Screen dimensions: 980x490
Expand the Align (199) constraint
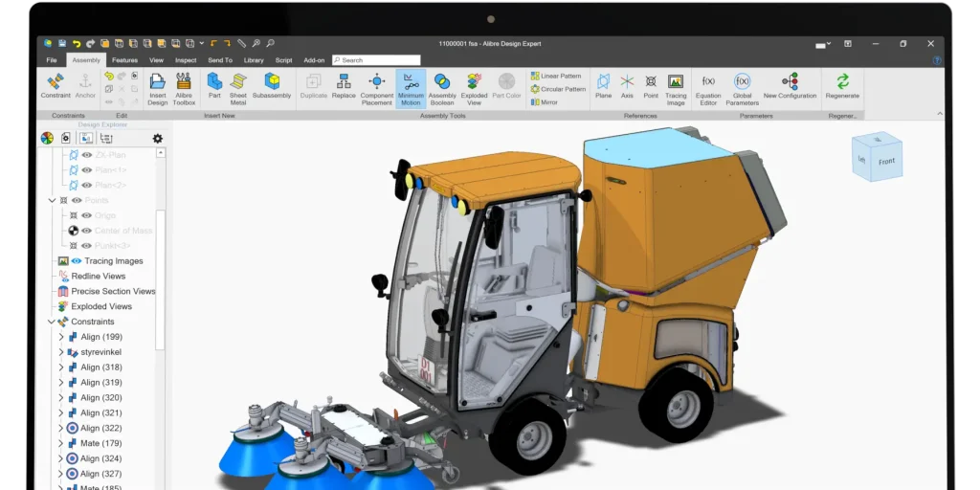click(61, 337)
